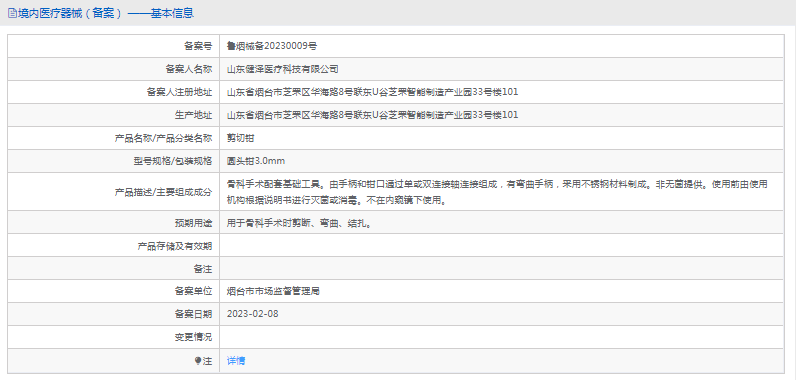The image size is (797, 380).
Task: Click the label 备案日期
Action: coord(194,314)
